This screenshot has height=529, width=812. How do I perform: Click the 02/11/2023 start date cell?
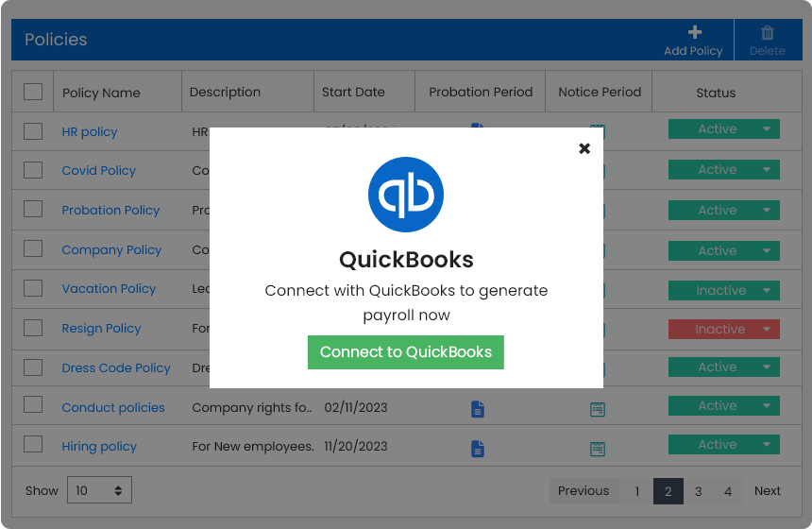356,408
